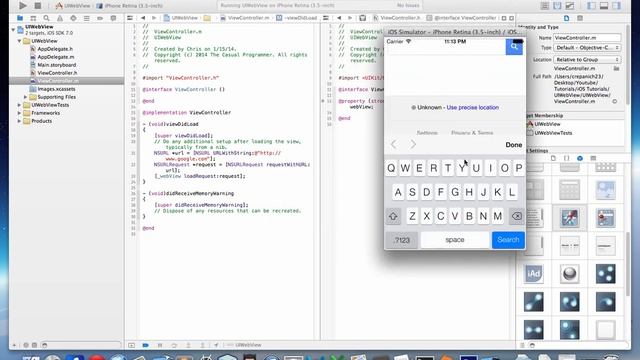The width and height of the screenshot is (640, 360).
Task: Open the Project navigator tab
Action: 20,18
